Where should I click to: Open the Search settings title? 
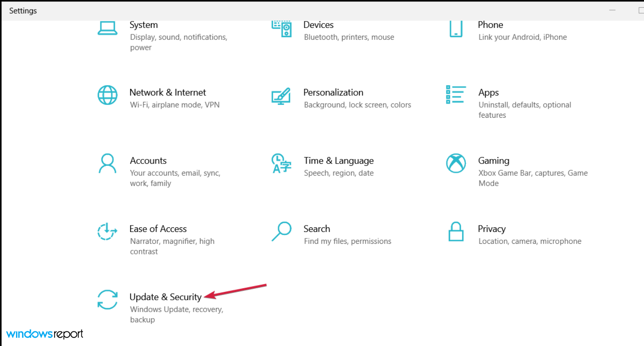(317, 229)
